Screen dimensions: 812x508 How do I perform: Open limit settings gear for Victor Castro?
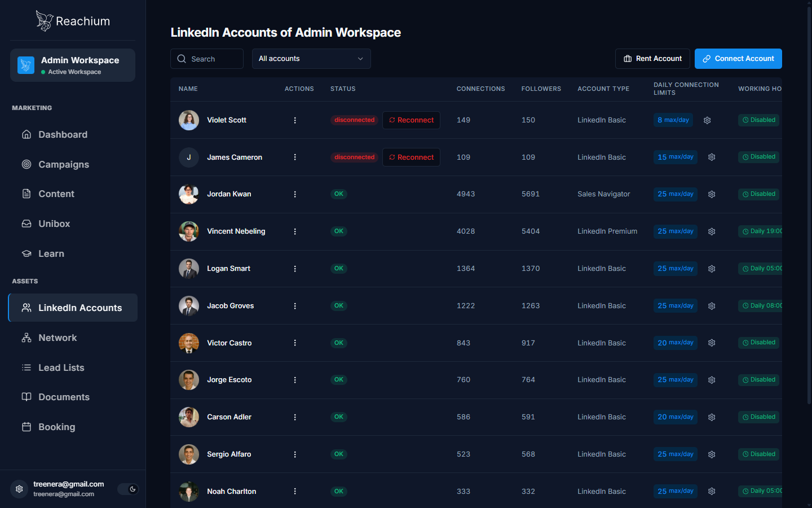(x=712, y=343)
